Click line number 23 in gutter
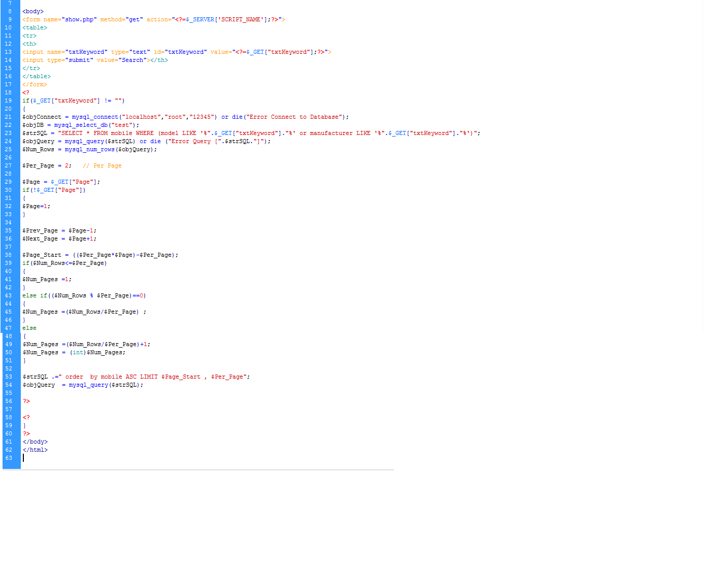This screenshot has height=576, width=728. [8, 133]
